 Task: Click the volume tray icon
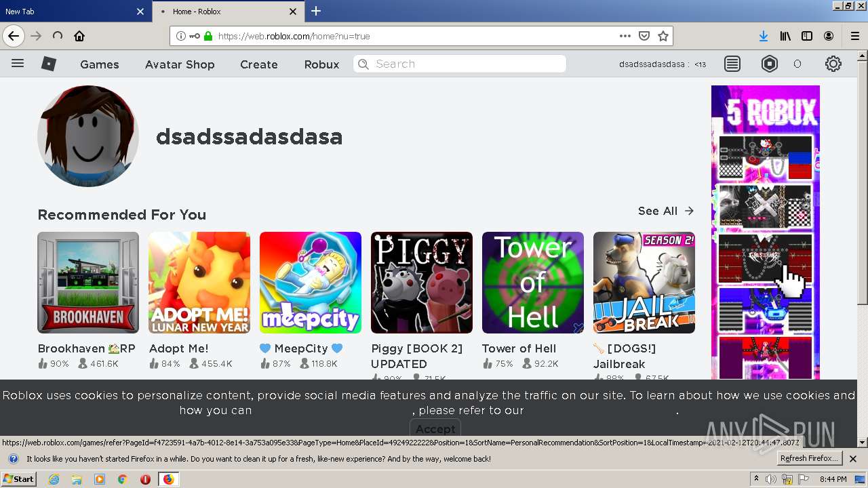(x=771, y=479)
